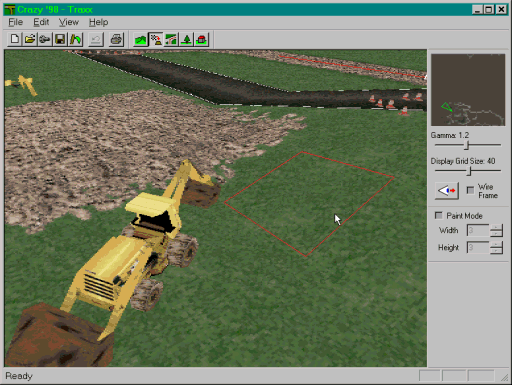Open the View menu
Viewport: 512px width, 385px height.
(x=69, y=22)
